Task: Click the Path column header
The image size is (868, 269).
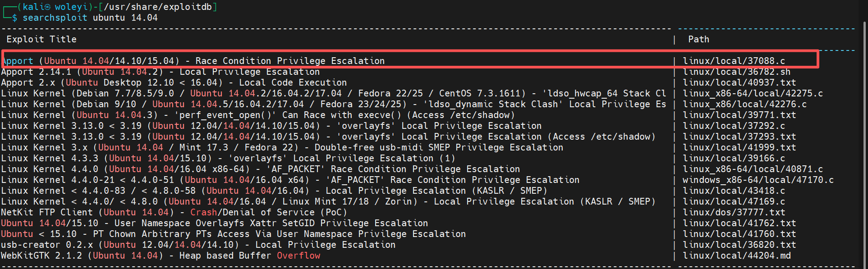Action: (698, 40)
